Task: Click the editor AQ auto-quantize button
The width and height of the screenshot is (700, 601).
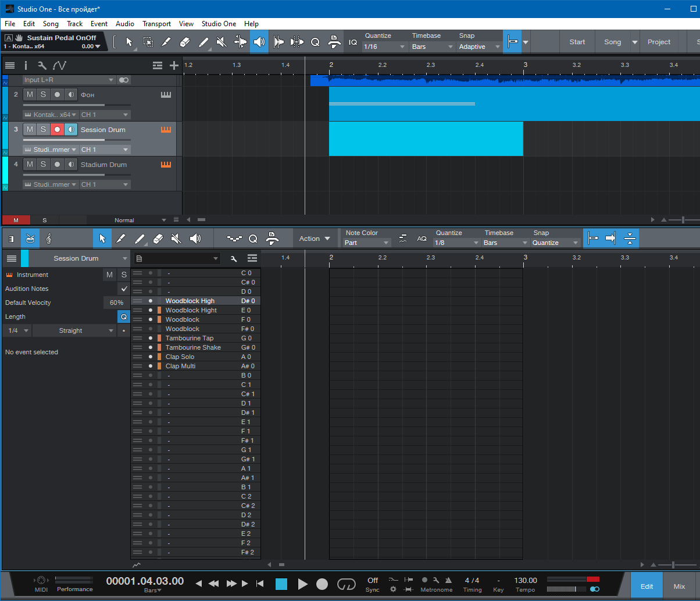Action: click(422, 239)
